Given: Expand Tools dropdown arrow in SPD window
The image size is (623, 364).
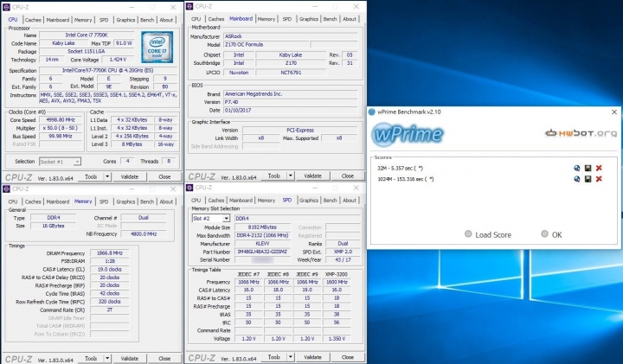Looking at the screenshot, I should point(291,357).
